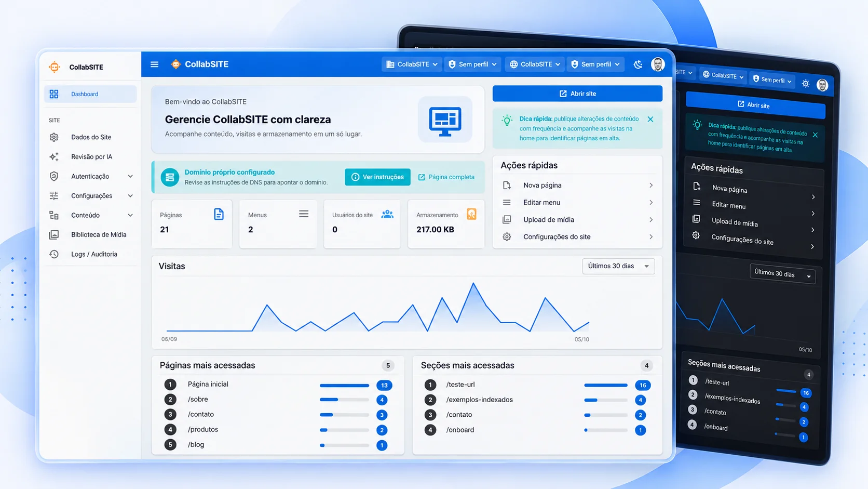This screenshot has height=489, width=868.
Task: Click the domain configured teal server icon
Action: (x=170, y=177)
